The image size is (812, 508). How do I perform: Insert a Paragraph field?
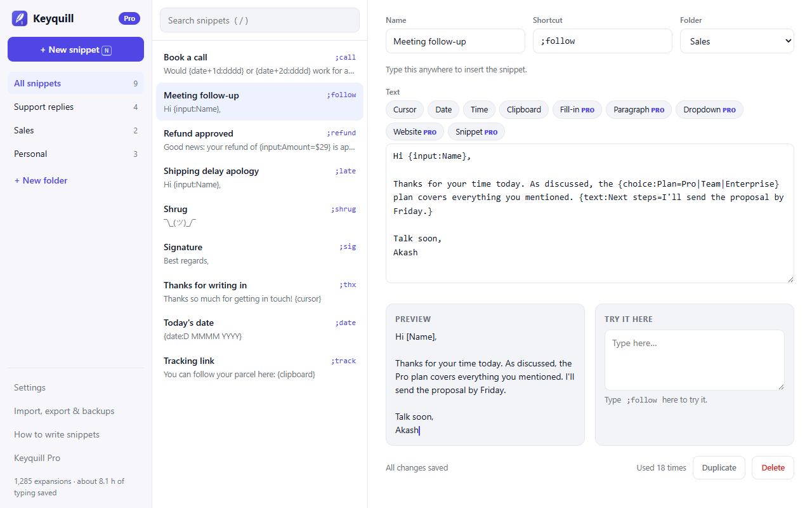pyautogui.click(x=639, y=109)
